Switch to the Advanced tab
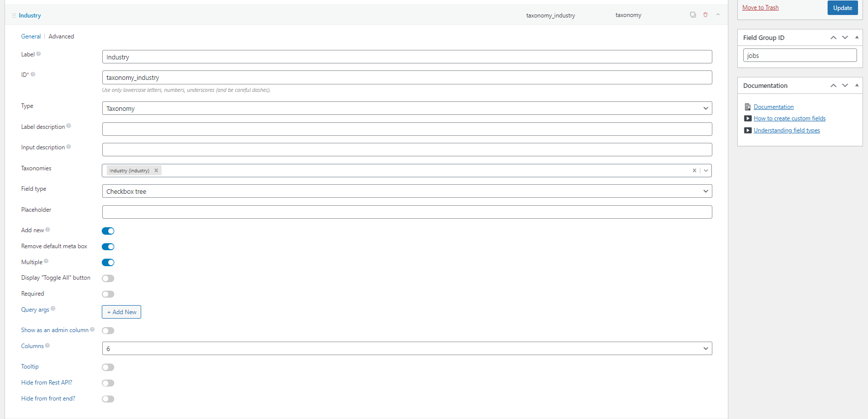This screenshot has width=868, height=419. [x=61, y=36]
